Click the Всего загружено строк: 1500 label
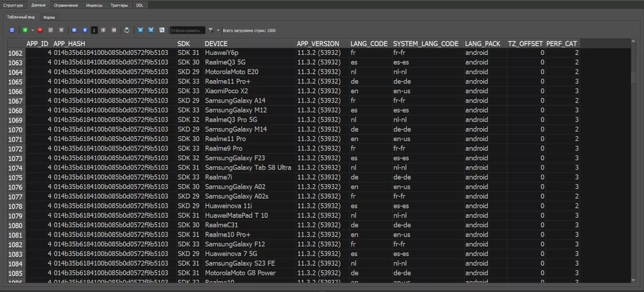Screen dimensions: 644x292 click(249, 31)
